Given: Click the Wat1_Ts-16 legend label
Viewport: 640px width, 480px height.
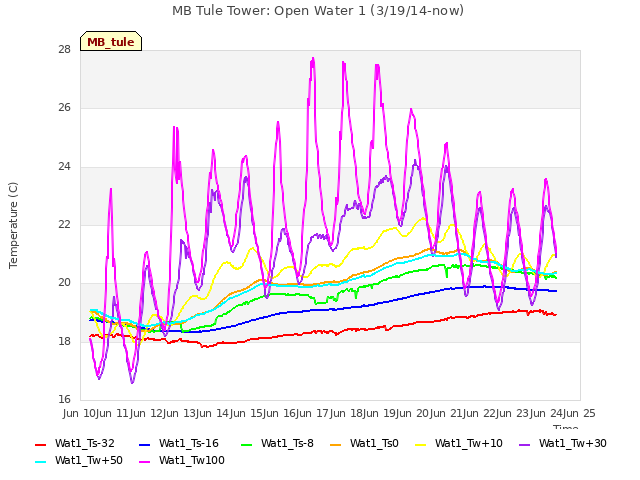Looking at the screenshot, I should [x=189, y=443].
